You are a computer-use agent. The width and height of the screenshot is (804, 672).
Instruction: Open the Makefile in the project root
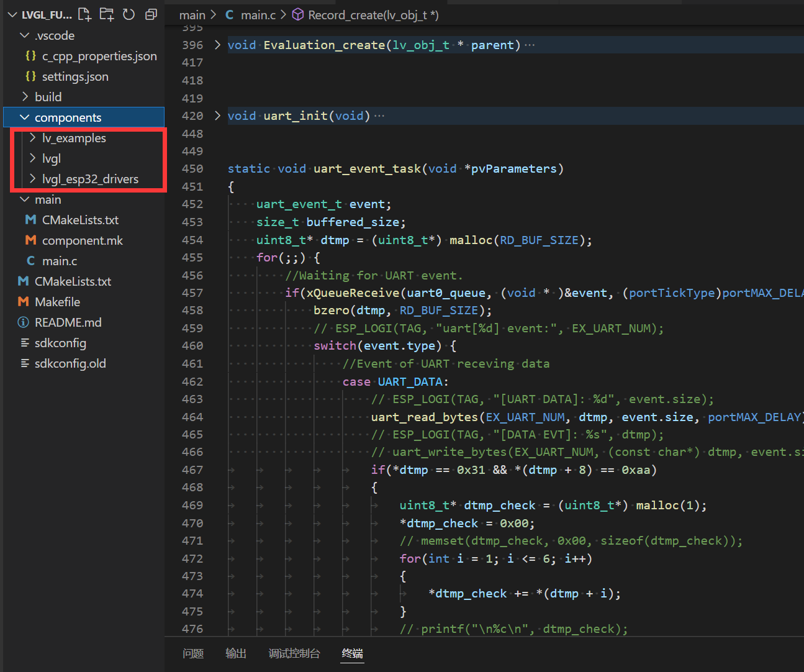(57, 302)
